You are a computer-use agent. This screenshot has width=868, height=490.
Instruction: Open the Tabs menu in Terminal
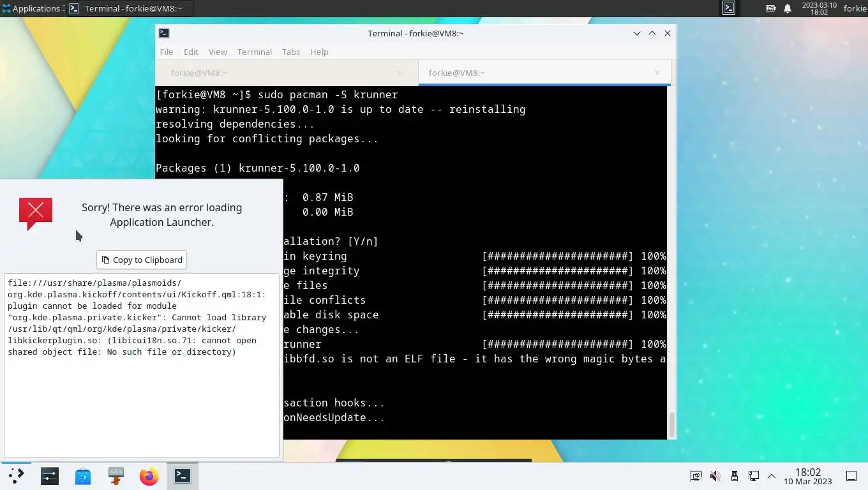pos(291,52)
